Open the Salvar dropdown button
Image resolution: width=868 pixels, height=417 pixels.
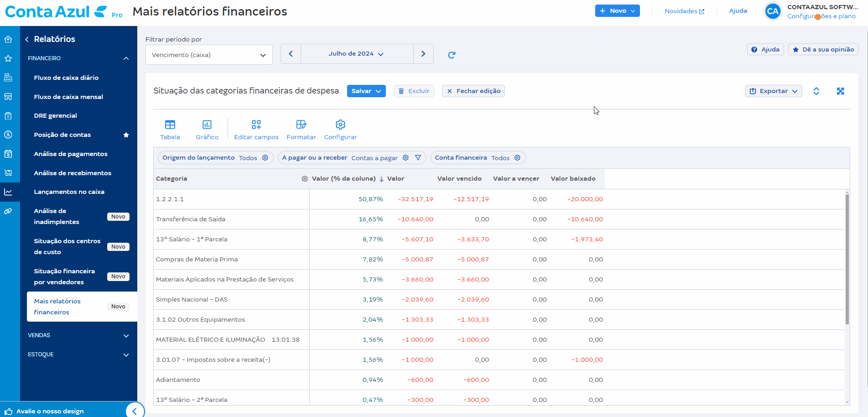[366, 91]
